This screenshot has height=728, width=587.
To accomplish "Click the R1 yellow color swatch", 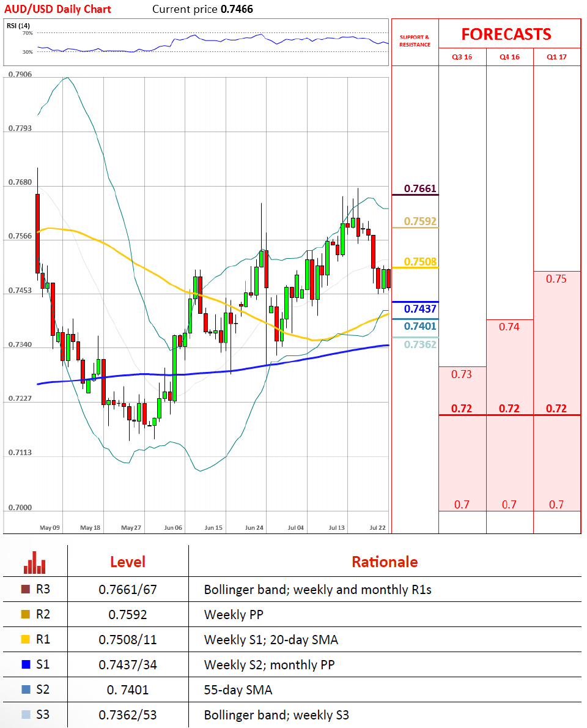I will tap(25, 640).
